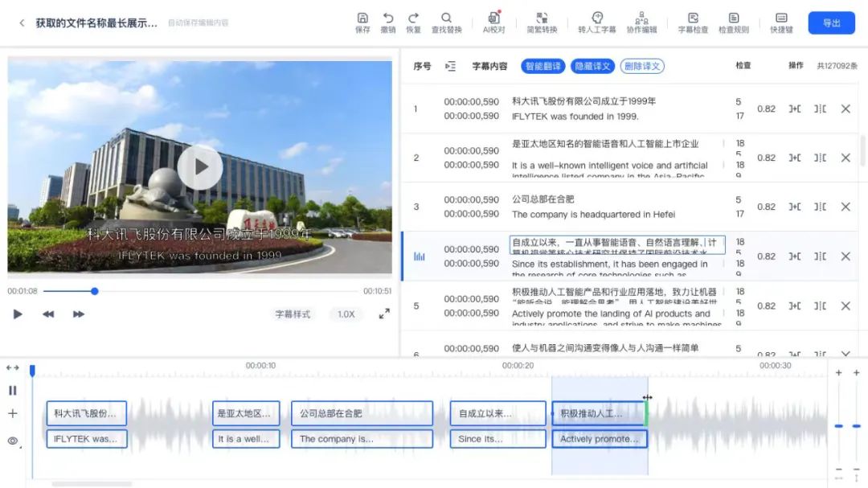Split subtitle row 3 with the split icon

(820, 207)
